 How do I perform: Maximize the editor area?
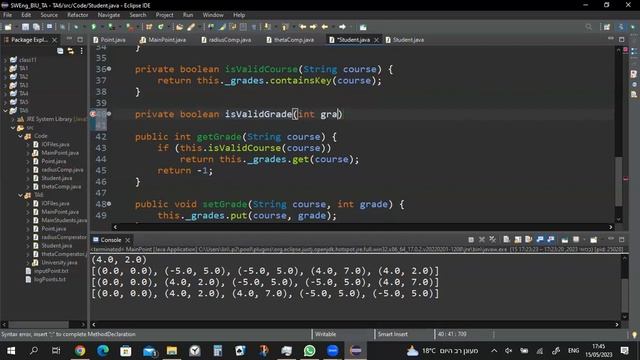(x=622, y=39)
